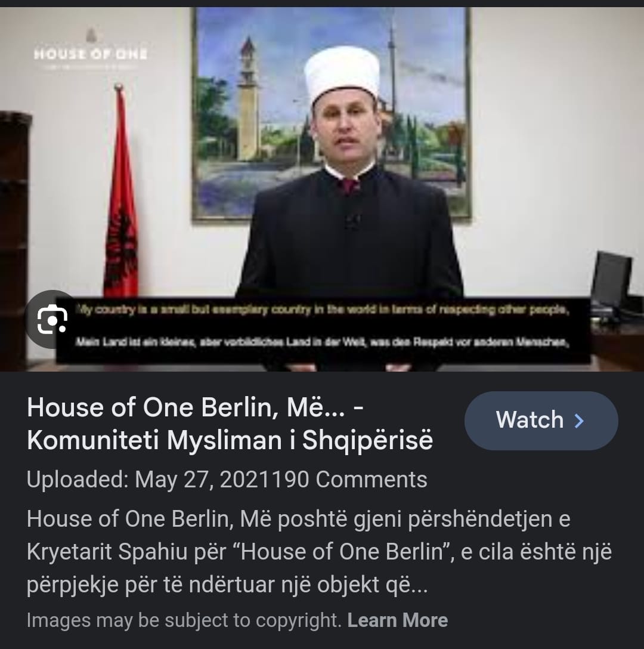Select the Images may be subject to copyright notice
The width and height of the screenshot is (644, 649).
(184, 620)
